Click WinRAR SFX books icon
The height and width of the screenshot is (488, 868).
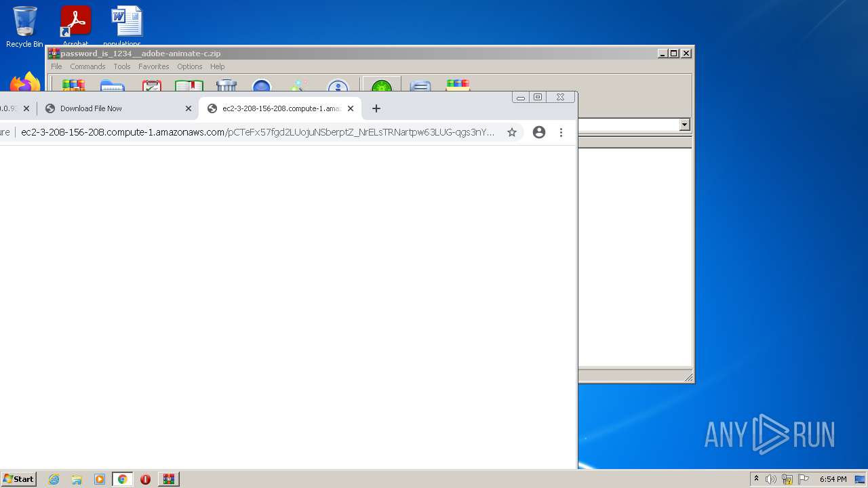pos(458,85)
